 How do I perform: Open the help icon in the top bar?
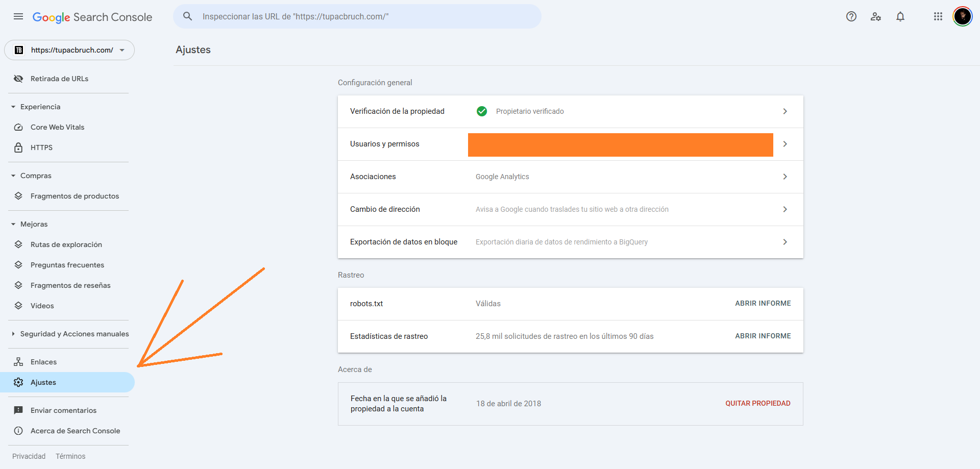click(851, 16)
